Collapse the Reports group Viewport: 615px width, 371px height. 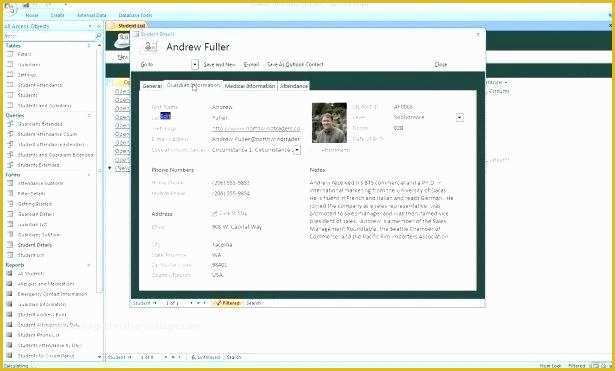89,265
